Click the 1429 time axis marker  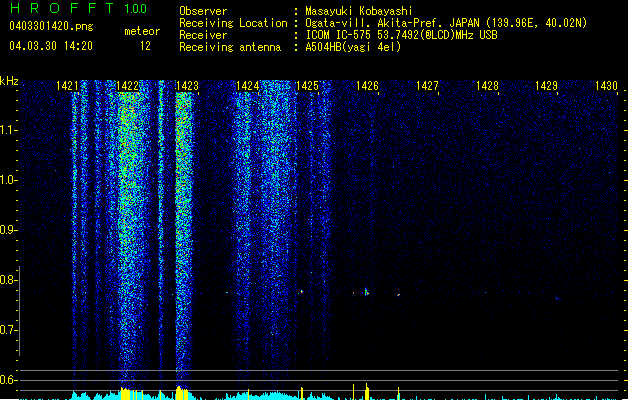(x=546, y=86)
